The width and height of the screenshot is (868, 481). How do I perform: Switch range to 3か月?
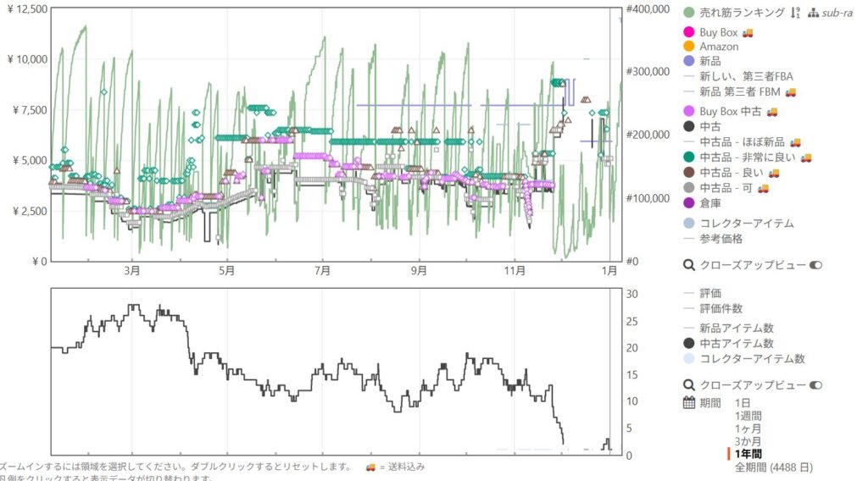pos(748,441)
